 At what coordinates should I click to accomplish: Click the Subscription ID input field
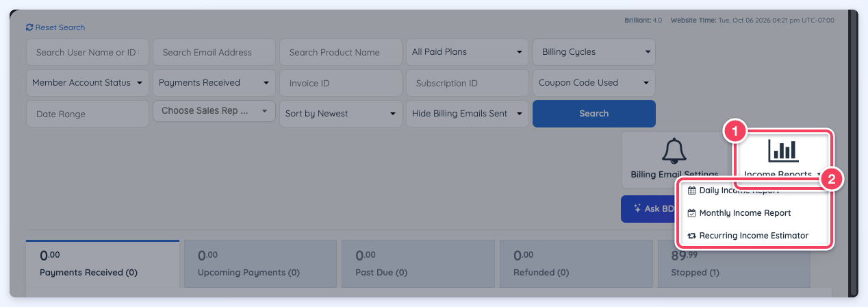click(x=468, y=83)
